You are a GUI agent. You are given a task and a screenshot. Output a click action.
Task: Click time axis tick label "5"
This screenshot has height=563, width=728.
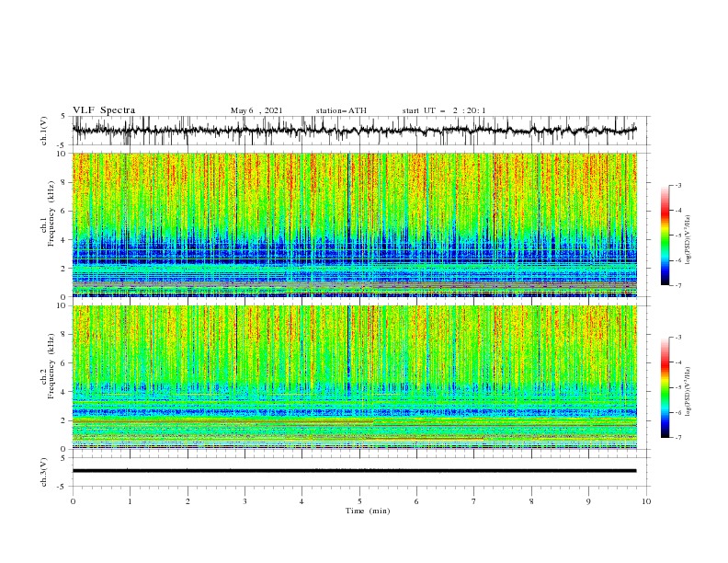[x=359, y=501]
